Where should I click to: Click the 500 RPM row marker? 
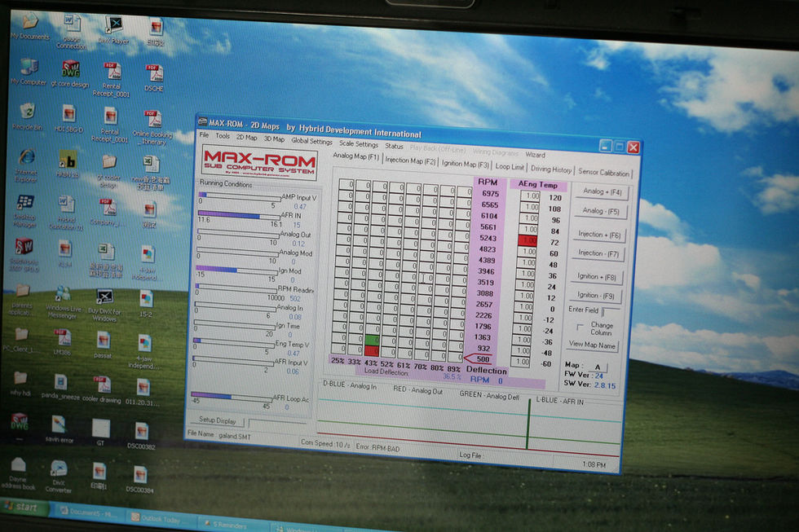478,359
